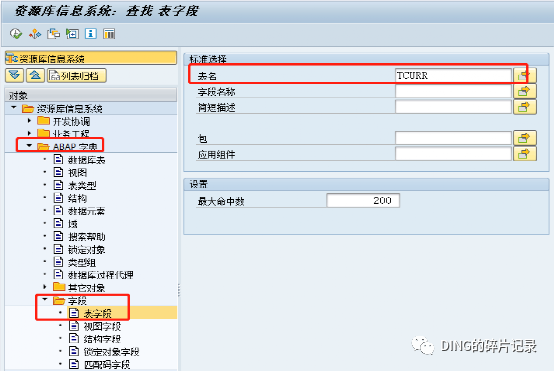This screenshot has width=554, height=371.
Task: Open multiple selection for 表名
Action: (x=525, y=75)
